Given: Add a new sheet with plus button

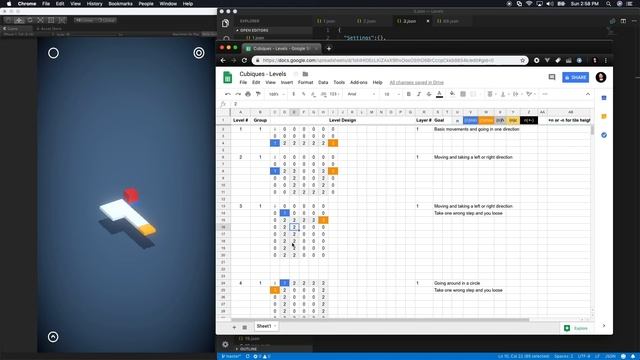Looking at the screenshot, I should tap(234, 327).
